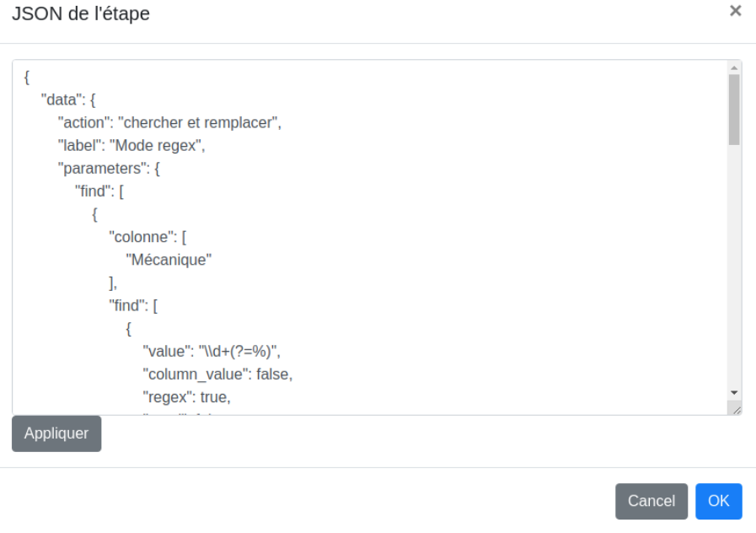756x533 pixels.
Task: Click the vertical scrollbar thumb
Action: [734, 110]
